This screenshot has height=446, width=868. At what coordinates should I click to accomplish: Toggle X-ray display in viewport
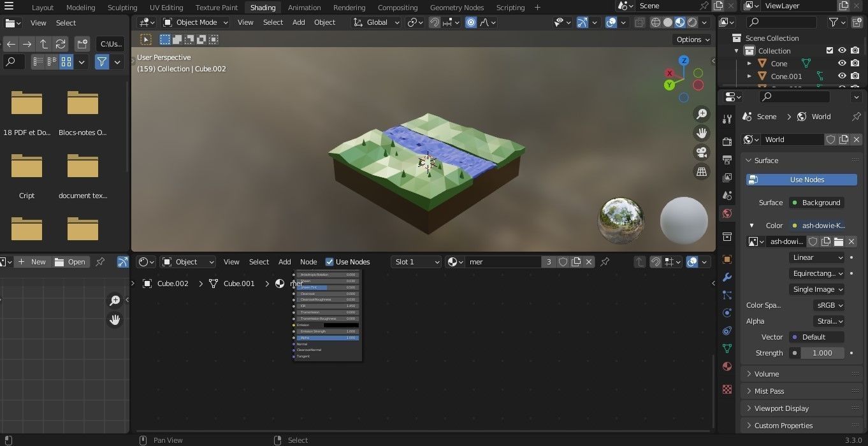639,22
